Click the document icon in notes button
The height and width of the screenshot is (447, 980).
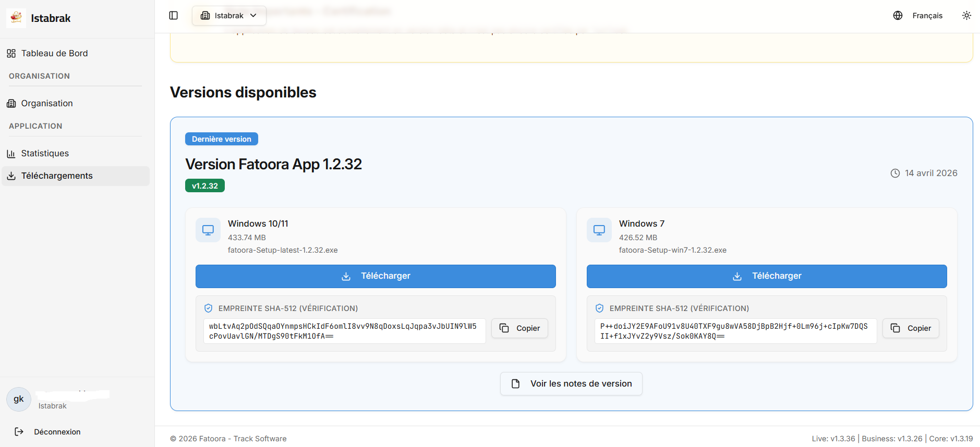[515, 383]
